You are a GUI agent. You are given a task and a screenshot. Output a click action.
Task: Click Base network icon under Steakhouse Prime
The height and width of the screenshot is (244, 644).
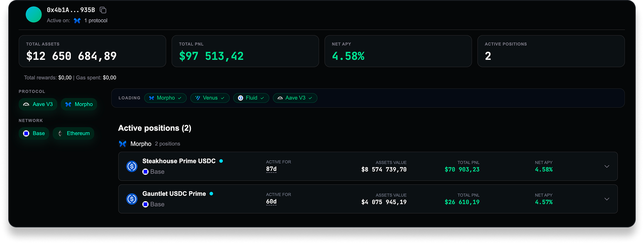[145, 172]
